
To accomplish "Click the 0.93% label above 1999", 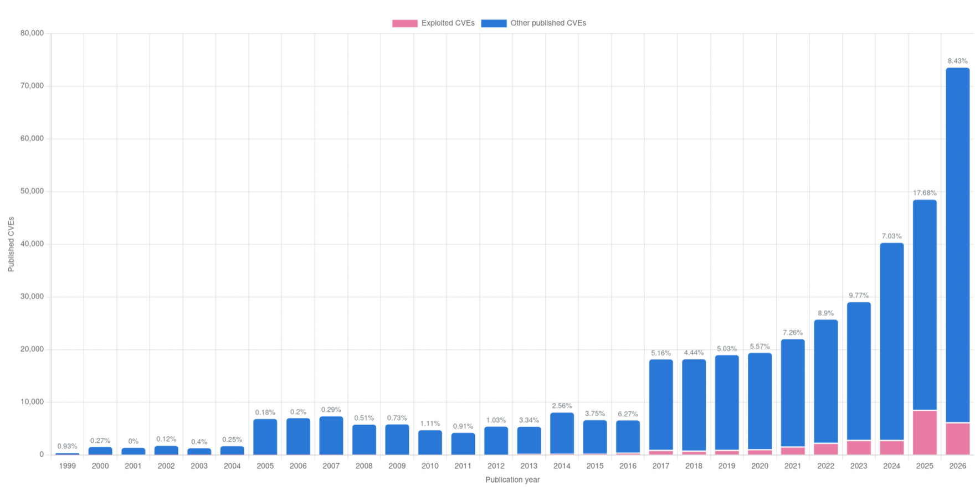I will click(67, 447).
